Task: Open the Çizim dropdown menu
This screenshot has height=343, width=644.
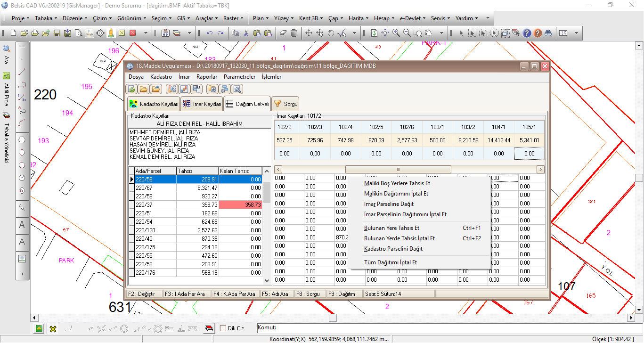Action: tap(102, 18)
